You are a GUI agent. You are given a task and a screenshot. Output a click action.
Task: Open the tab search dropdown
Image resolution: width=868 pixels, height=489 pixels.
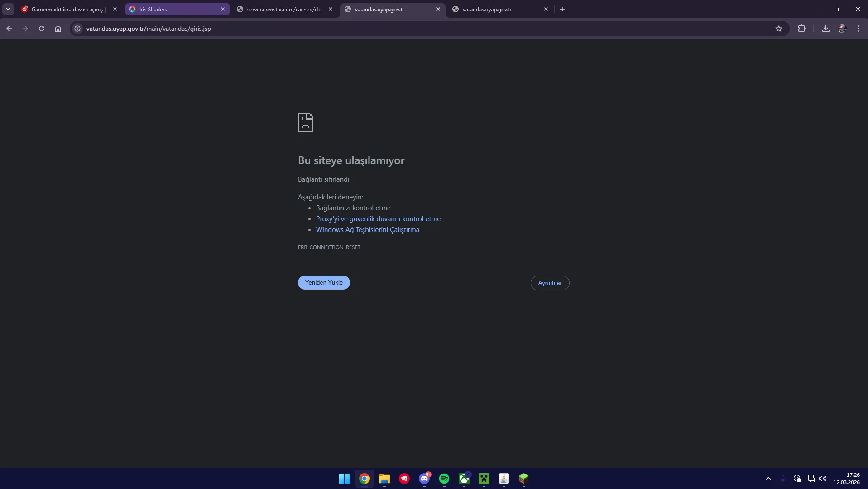pyautogui.click(x=8, y=9)
